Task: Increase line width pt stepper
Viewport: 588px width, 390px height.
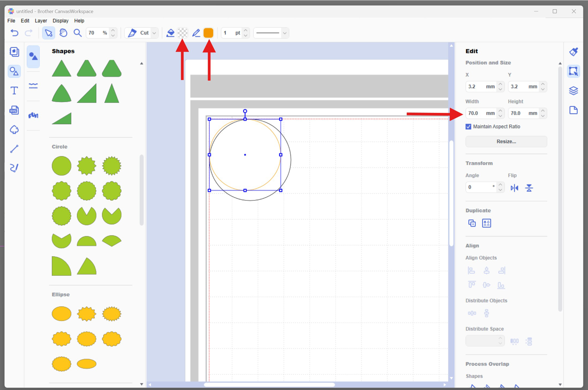Action: (x=246, y=30)
